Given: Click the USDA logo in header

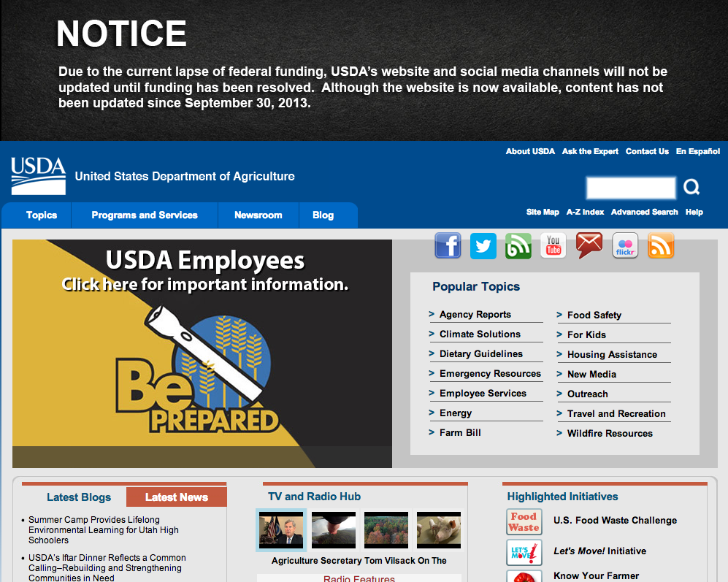Looking at the screenshot, I should pyautogui.click(x=39, y=176).
